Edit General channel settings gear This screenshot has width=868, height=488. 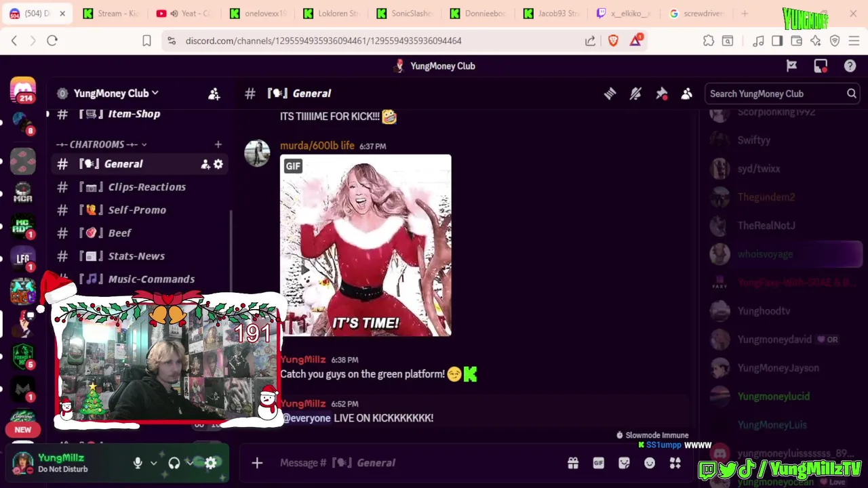pyautogui.click(x=218, y=164)
